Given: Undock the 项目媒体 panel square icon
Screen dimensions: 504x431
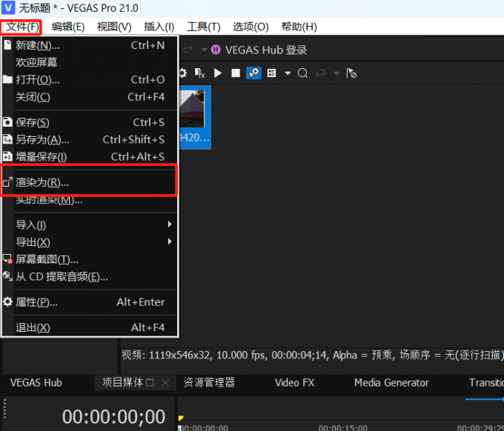Looking at the screenshot, I should pos(150,383).
